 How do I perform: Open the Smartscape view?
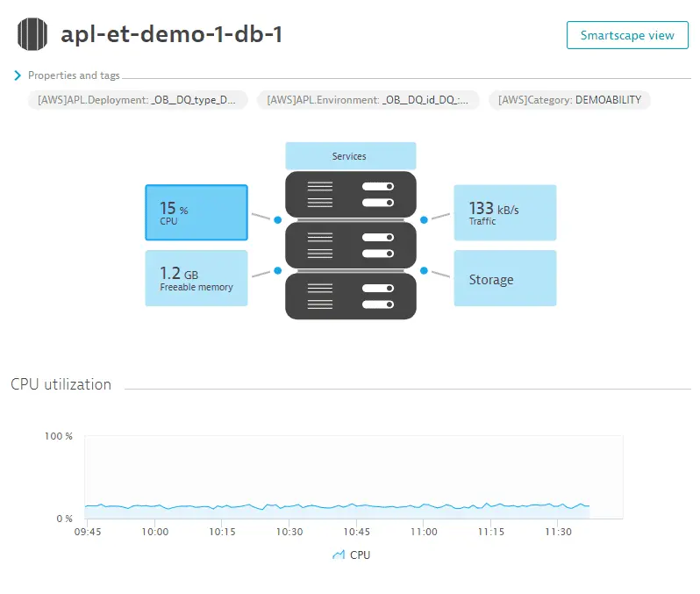tap(627, 35)
